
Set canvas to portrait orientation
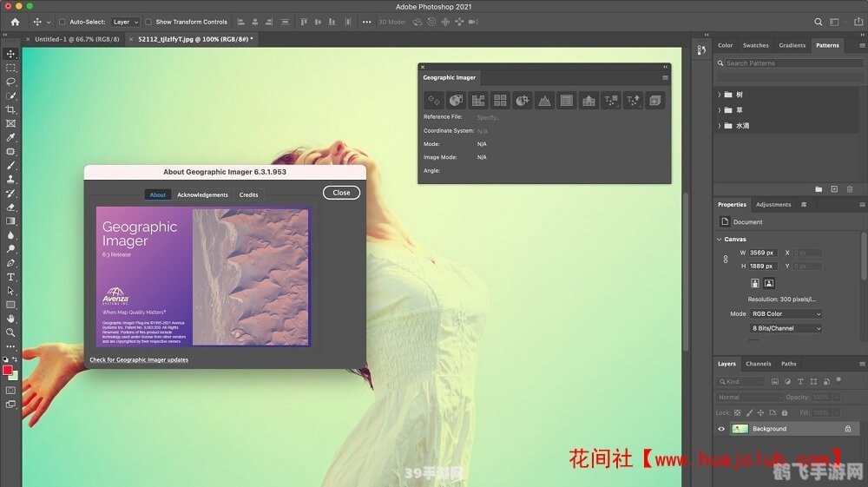tap(755, 283)
